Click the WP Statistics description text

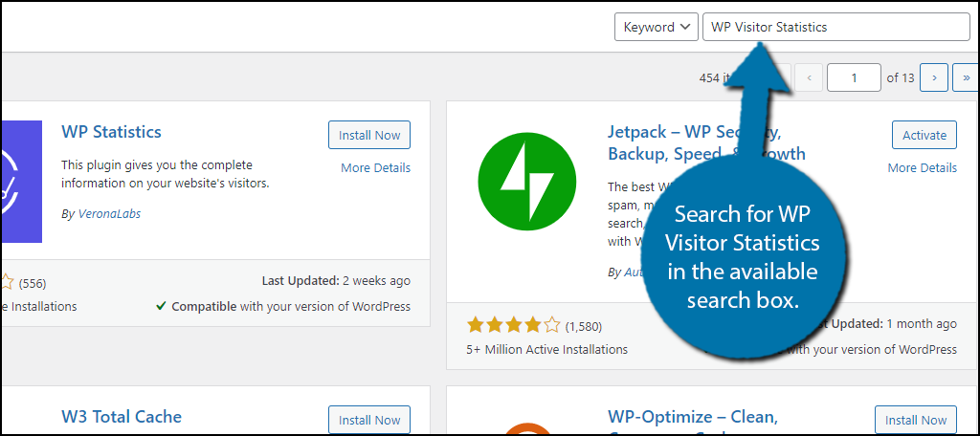tap(165, 175)
